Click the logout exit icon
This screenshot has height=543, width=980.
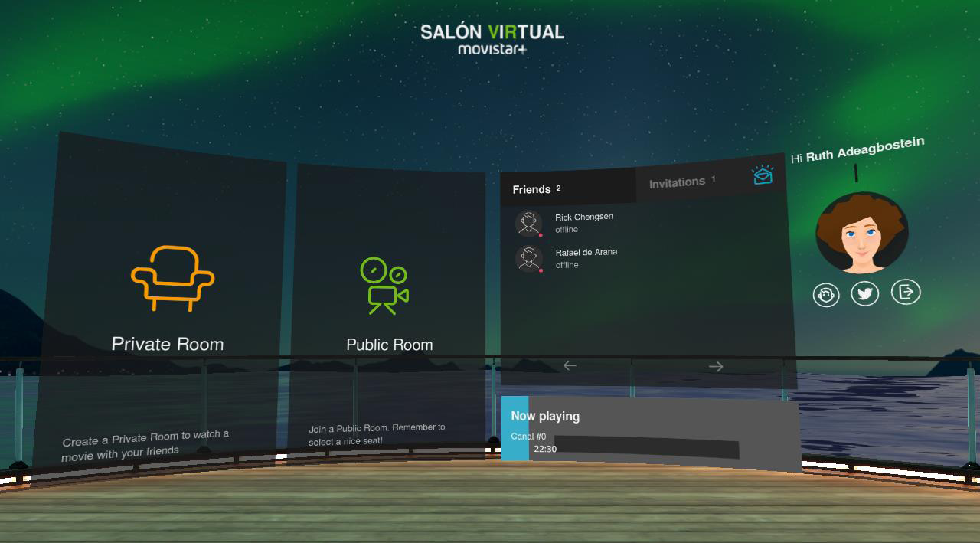click(906, 292)
